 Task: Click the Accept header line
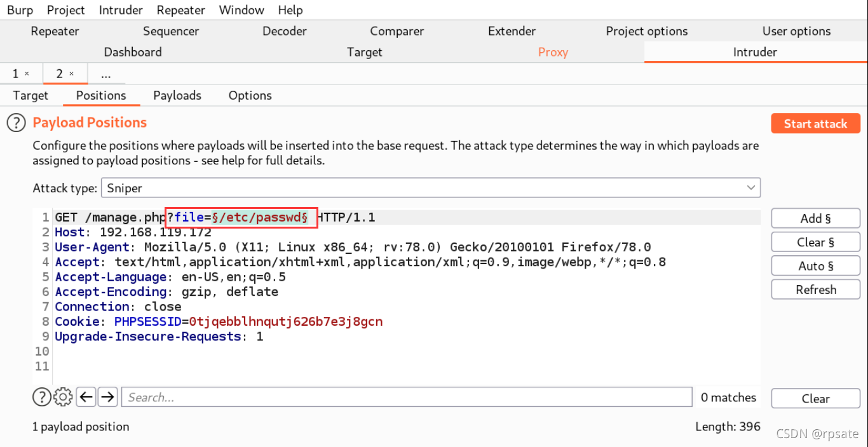tap(360, 262)
